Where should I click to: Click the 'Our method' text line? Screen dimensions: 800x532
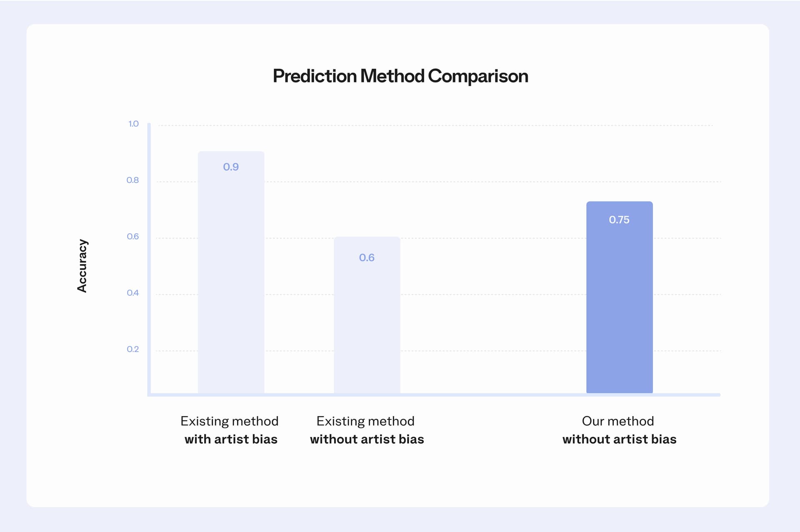(x=618, y=421)
